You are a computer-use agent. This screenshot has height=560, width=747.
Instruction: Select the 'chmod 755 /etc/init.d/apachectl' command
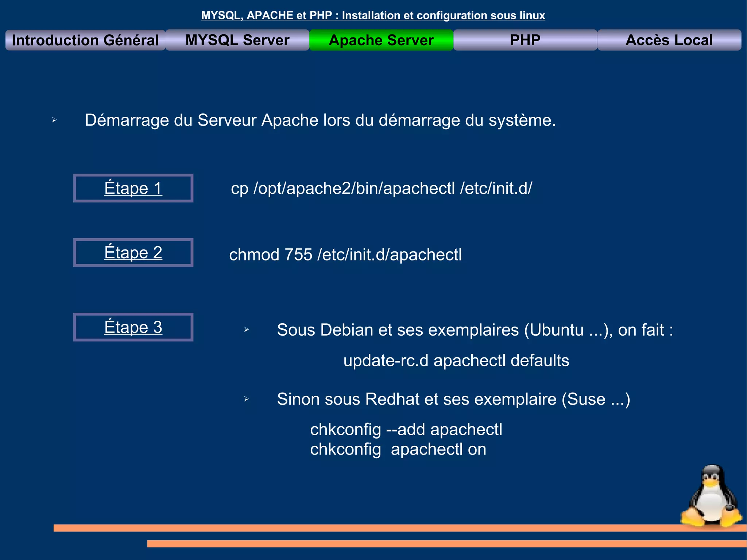click(345, 255)
